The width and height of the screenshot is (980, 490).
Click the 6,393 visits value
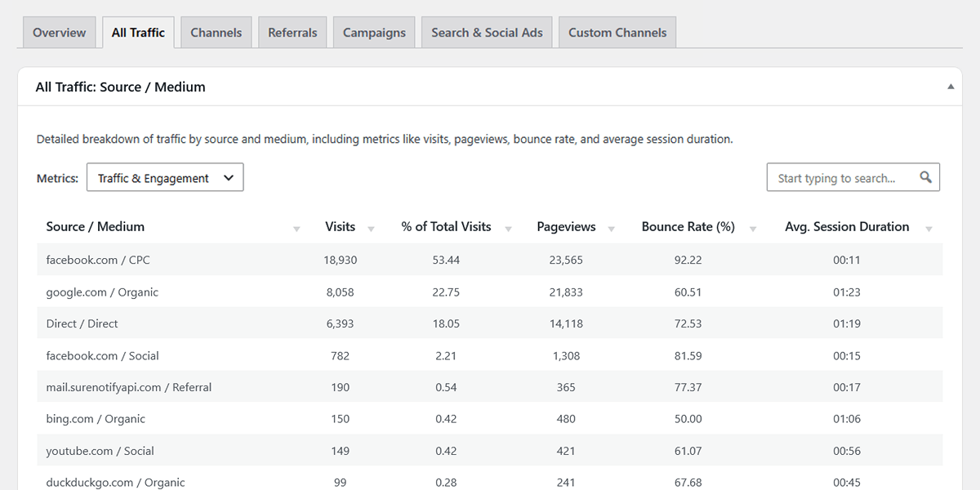point(340,323)
